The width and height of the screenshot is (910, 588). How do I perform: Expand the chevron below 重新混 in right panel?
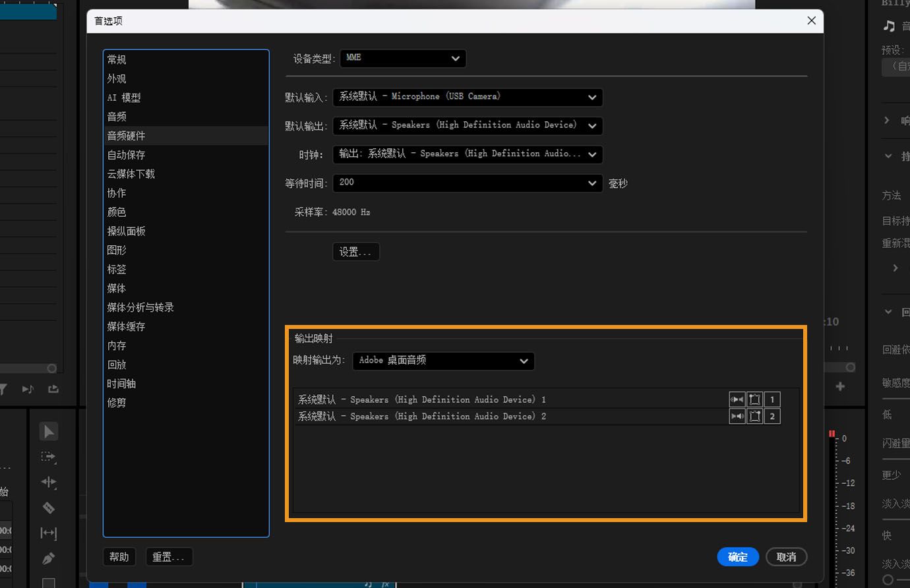(895, 268)
